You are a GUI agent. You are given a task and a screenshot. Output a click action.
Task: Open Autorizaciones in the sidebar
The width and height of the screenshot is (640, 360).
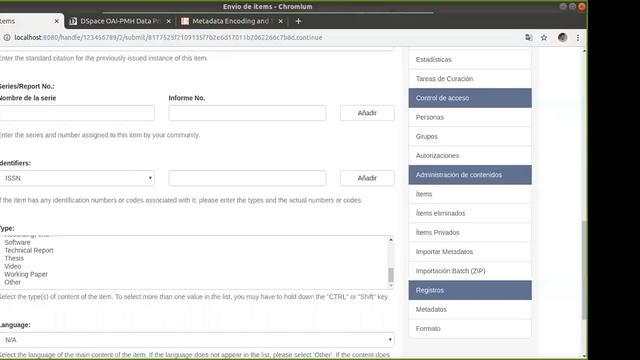click(470, 156)
